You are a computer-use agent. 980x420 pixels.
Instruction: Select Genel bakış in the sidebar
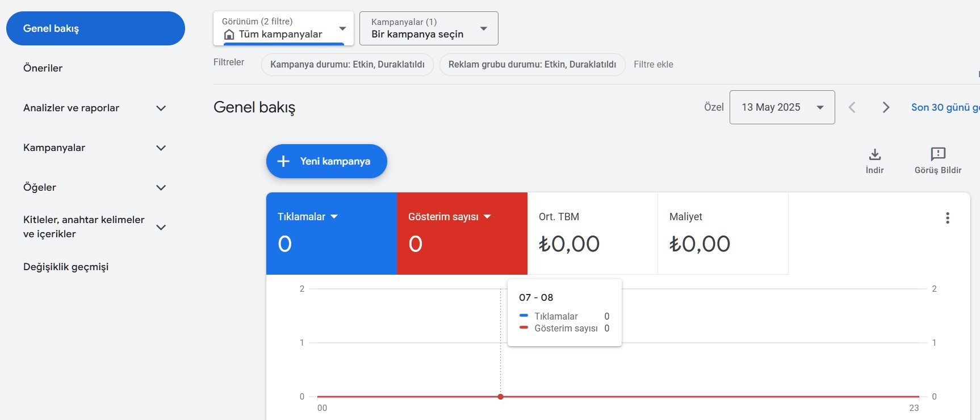click(95, 28)
